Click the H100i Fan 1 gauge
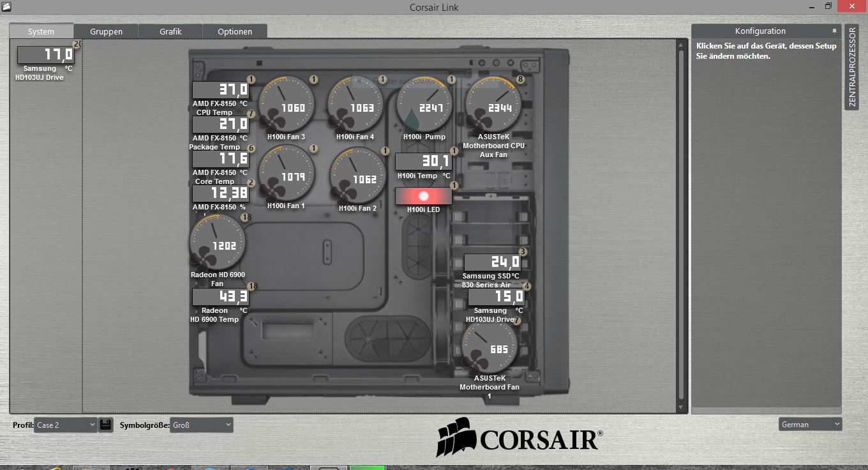Viewport: 868px width, 470px height. [x=286, y=174]
